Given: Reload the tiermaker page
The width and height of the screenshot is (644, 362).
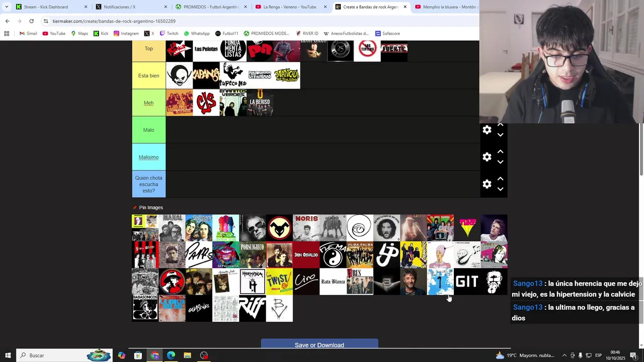Looking at the screenshot, I should [x=31, y=21].
